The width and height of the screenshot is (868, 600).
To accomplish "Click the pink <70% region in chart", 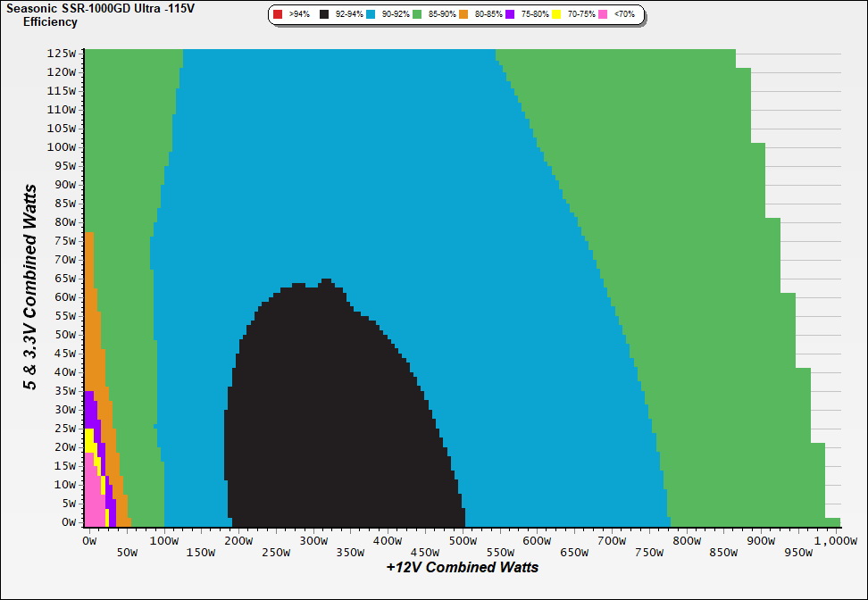I will pyautogui.click(x=93, y=500).
